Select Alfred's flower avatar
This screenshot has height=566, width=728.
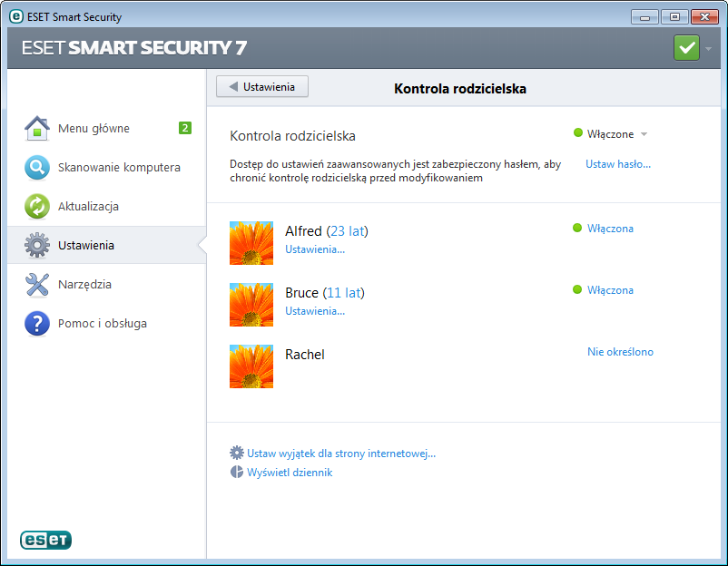(251, 243)
